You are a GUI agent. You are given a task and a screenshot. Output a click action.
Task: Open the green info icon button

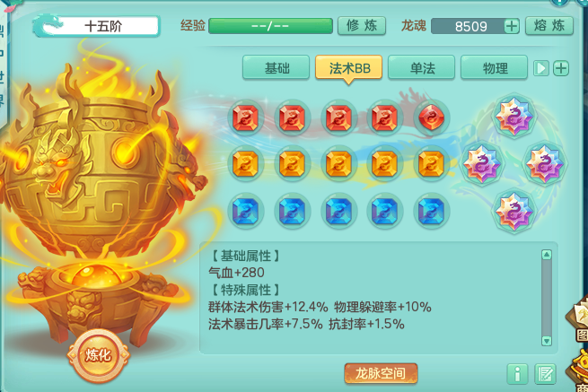[x=517, y=374]
